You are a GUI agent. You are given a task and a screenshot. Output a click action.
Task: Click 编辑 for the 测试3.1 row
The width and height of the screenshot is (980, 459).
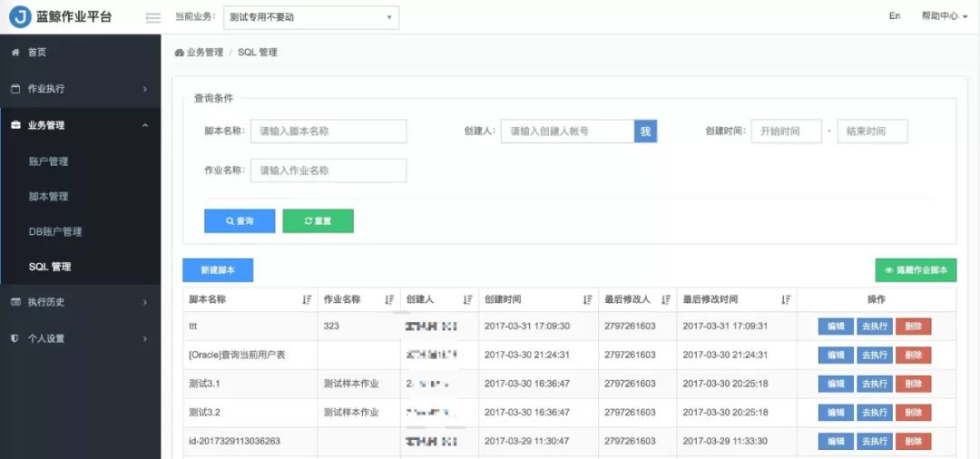[836, 384]
